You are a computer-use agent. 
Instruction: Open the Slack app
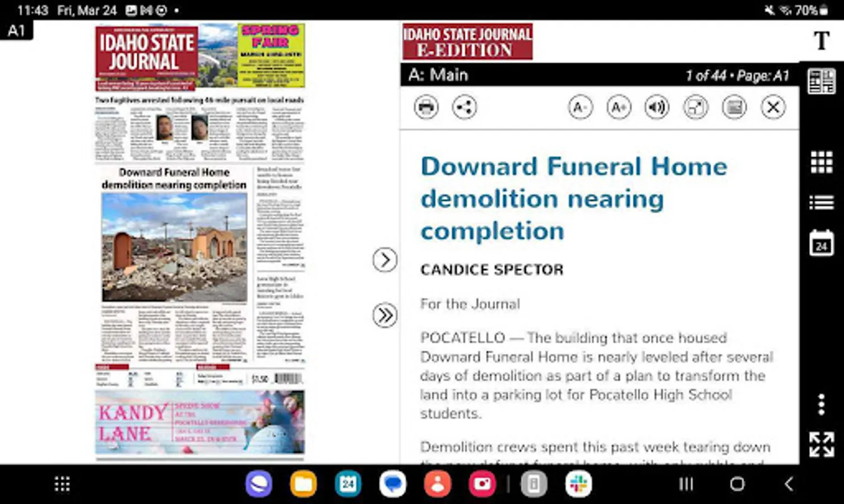[578, 484]
